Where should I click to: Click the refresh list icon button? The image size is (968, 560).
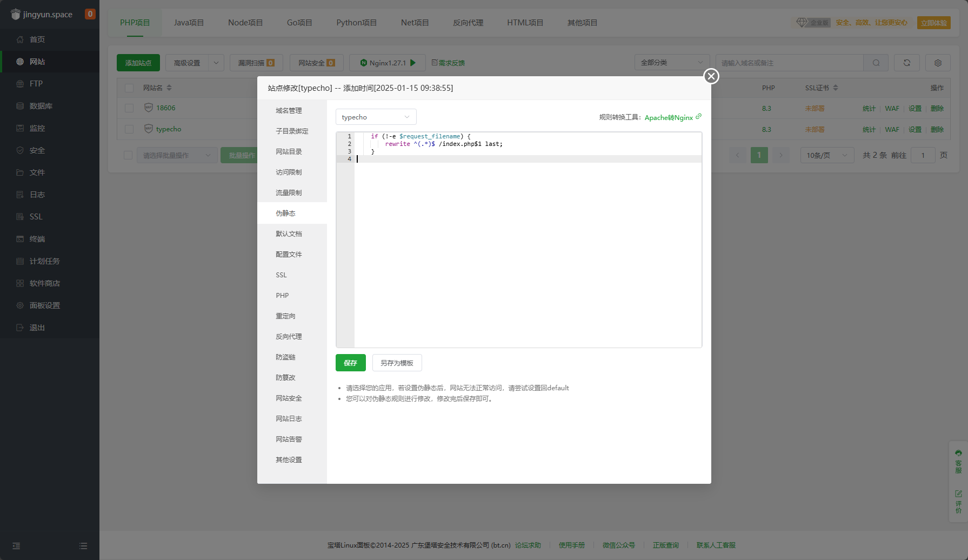[x=906, y=63]
